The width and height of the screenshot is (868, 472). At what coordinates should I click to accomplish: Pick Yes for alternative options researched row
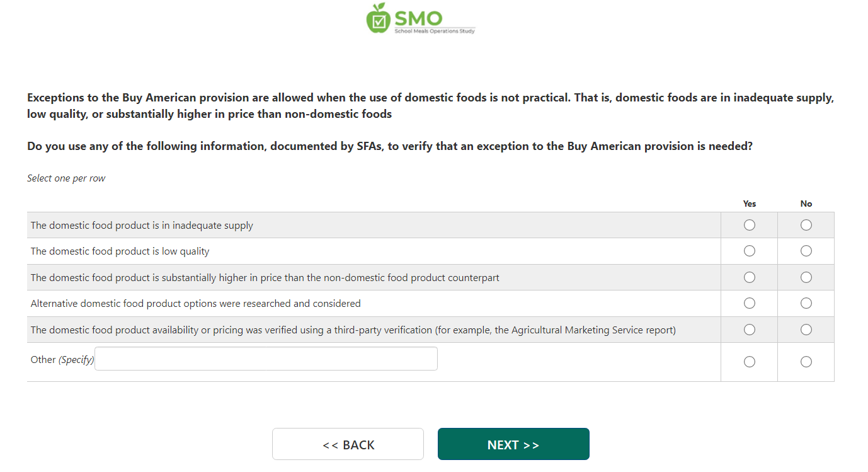tap(749, 303)
